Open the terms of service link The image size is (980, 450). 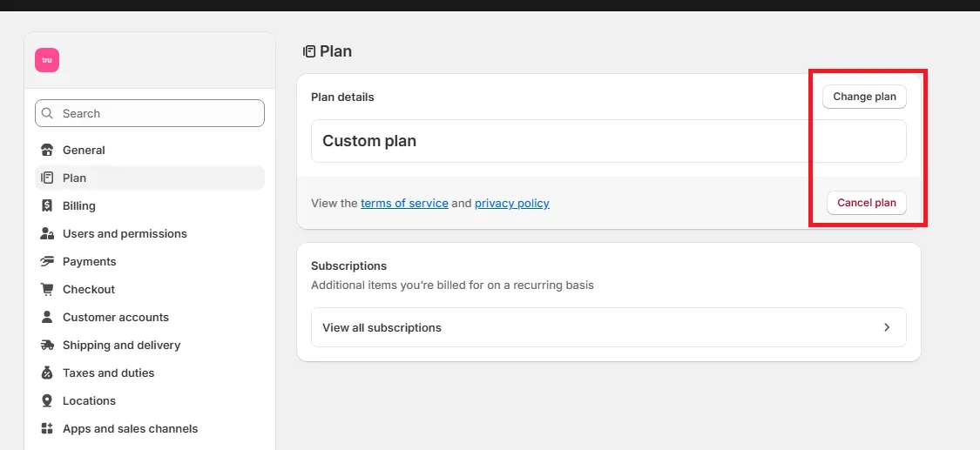pos(404,203)
